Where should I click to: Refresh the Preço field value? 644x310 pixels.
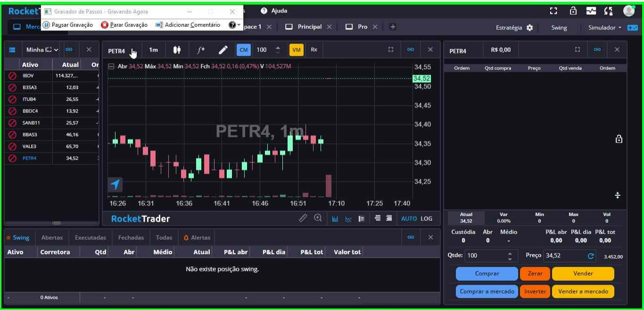tap(591, 256)
